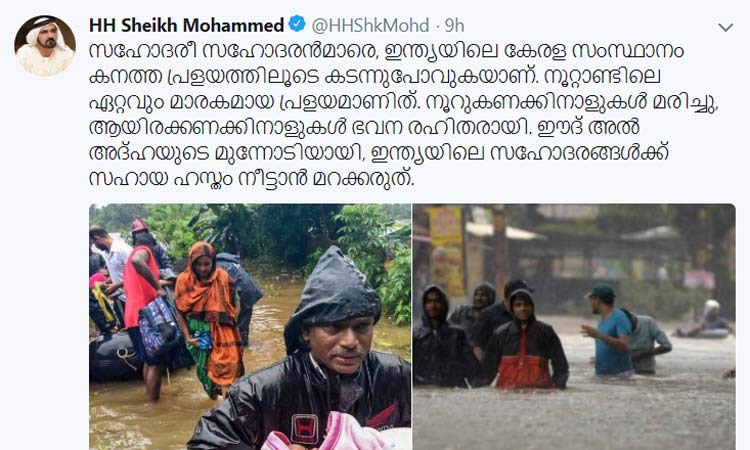View left flood rescue photo
Viewport: 750px width, 450px height.
pos(250,327)
